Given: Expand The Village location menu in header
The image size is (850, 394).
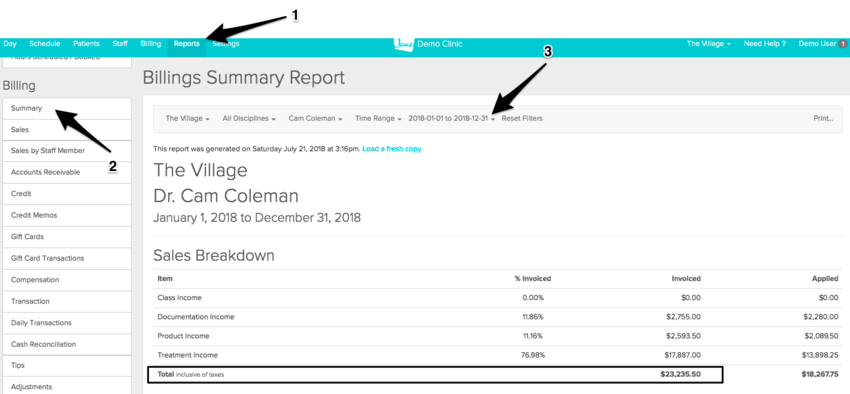Looking at the screenshot, I should tap(709, 44).
